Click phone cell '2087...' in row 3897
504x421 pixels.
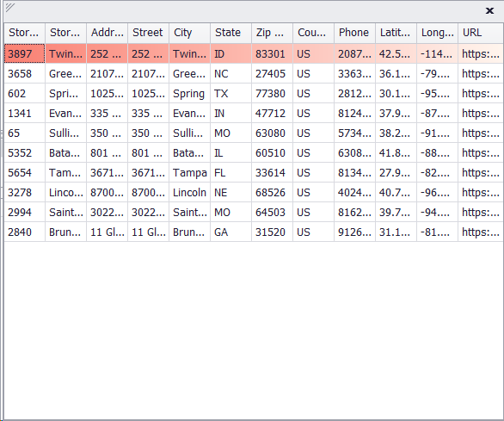(x=354, y=53)
